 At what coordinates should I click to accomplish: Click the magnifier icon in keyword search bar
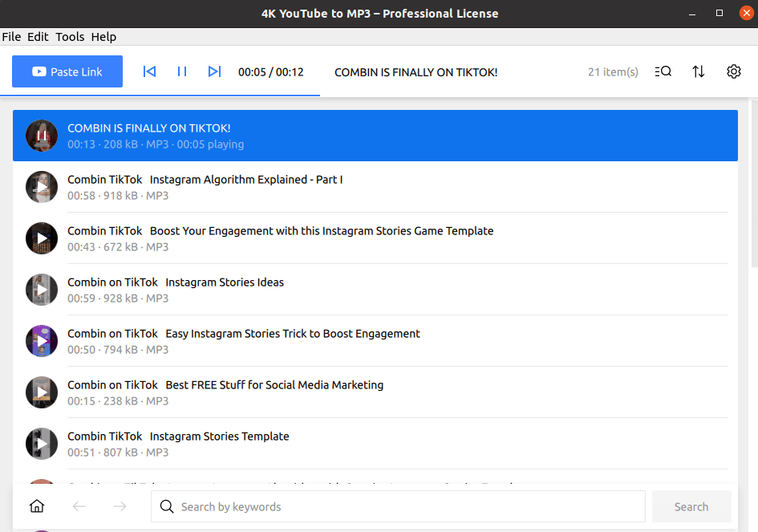167,506
